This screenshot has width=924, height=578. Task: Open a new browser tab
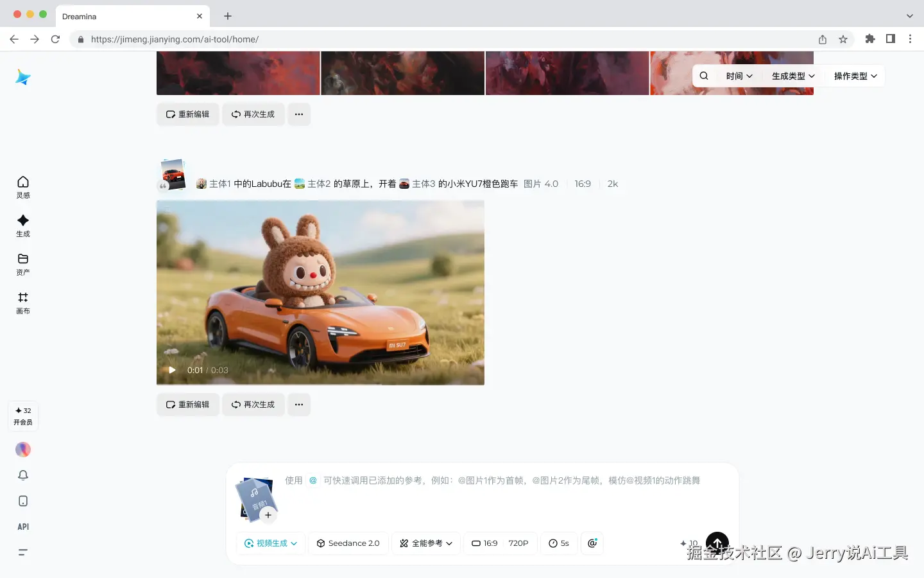pos(228,16)
